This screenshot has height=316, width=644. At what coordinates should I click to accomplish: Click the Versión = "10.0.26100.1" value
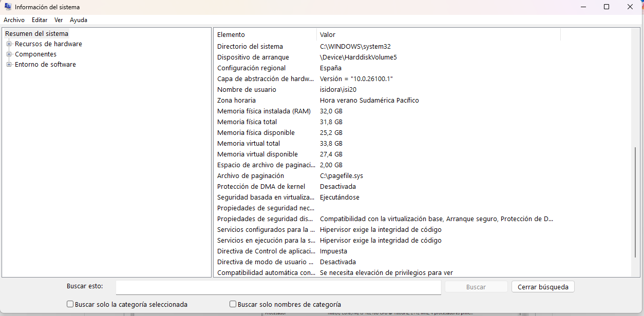[356, 78]
